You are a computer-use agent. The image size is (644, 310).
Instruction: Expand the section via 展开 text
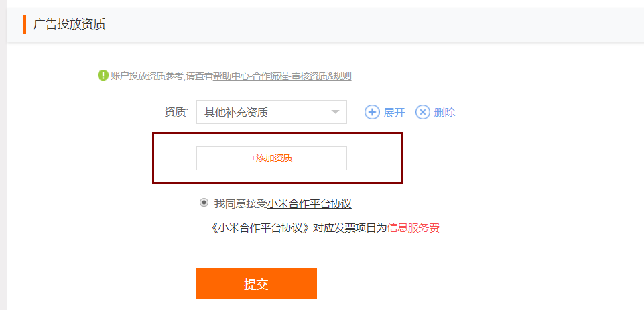pos(394,112)
